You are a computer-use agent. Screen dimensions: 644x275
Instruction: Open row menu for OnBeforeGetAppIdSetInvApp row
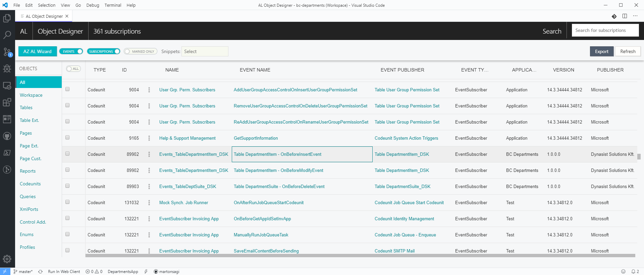pyautogui.click(x=149, y=219)
